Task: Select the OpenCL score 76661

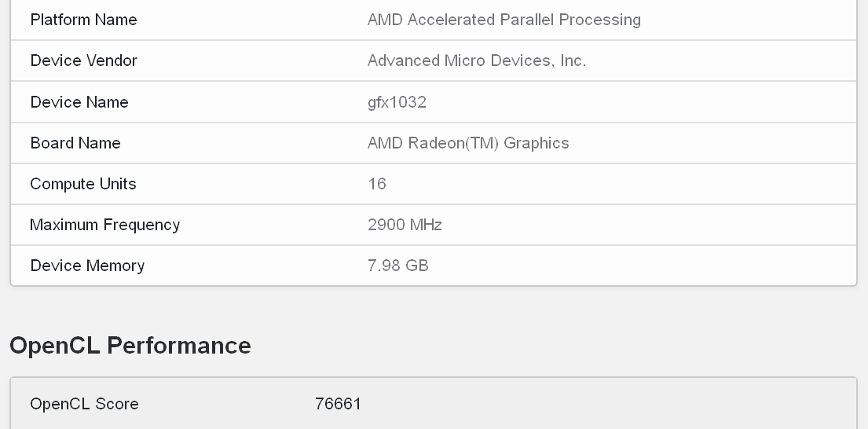Action: coord(338,404)
